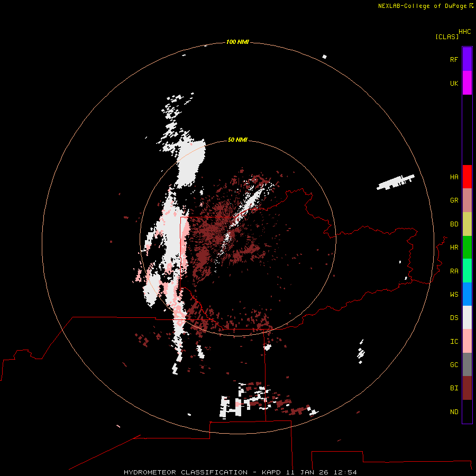Click the BD legend label
476x476 pixels.
tap(454, 224)
